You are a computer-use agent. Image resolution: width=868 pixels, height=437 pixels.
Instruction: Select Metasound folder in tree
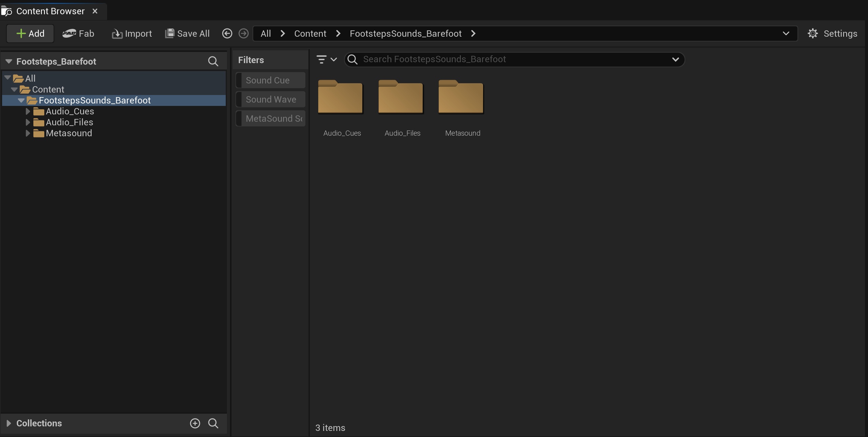point(114,133)
